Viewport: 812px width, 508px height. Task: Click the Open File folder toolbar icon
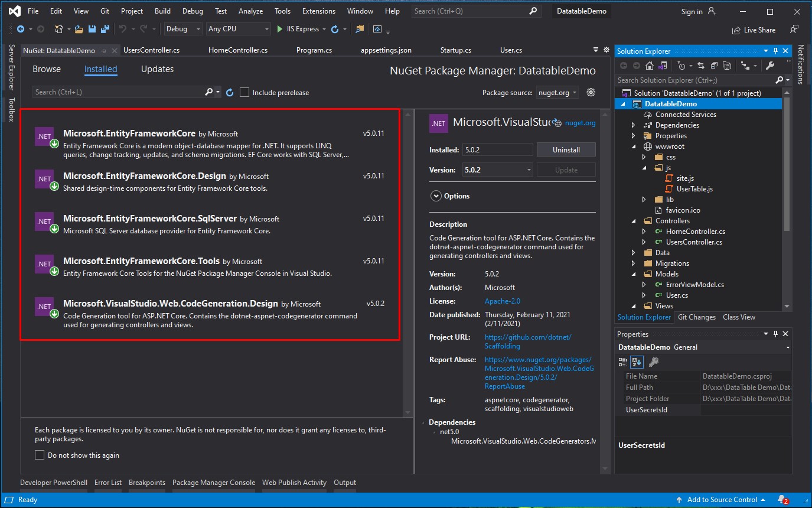(x=80, y=29)
